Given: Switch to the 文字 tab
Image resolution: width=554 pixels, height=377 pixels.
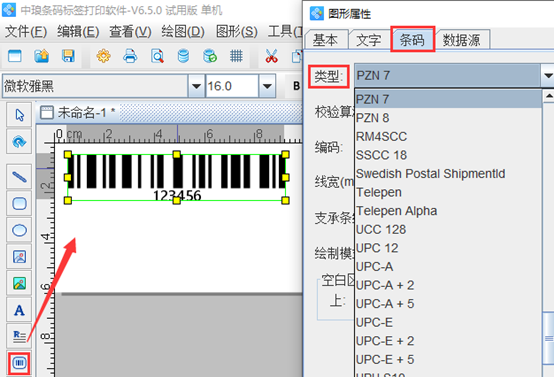Looking at the screenshot, I should pos(369,40).
